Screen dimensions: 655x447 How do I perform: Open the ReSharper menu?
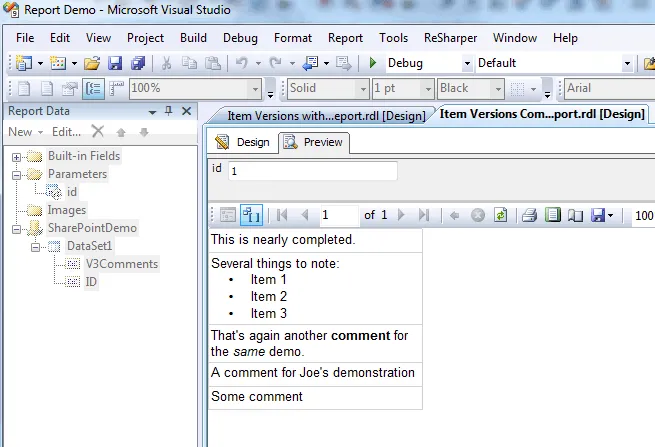click(x=450, y=38)
